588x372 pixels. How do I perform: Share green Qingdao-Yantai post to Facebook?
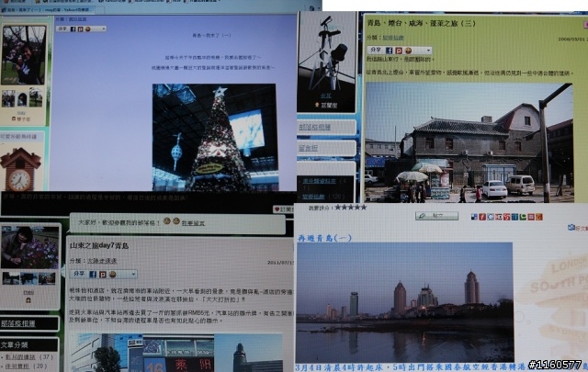(x=390, y=51)
